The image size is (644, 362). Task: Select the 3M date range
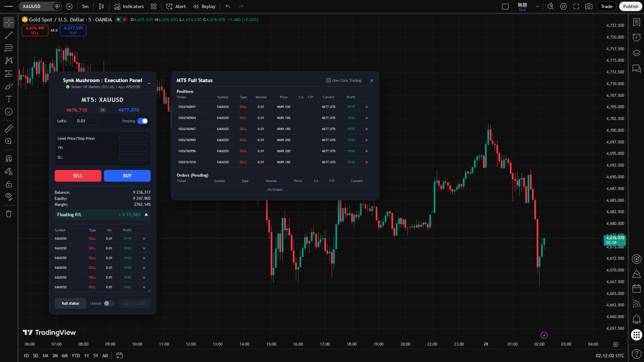point(55,356)
